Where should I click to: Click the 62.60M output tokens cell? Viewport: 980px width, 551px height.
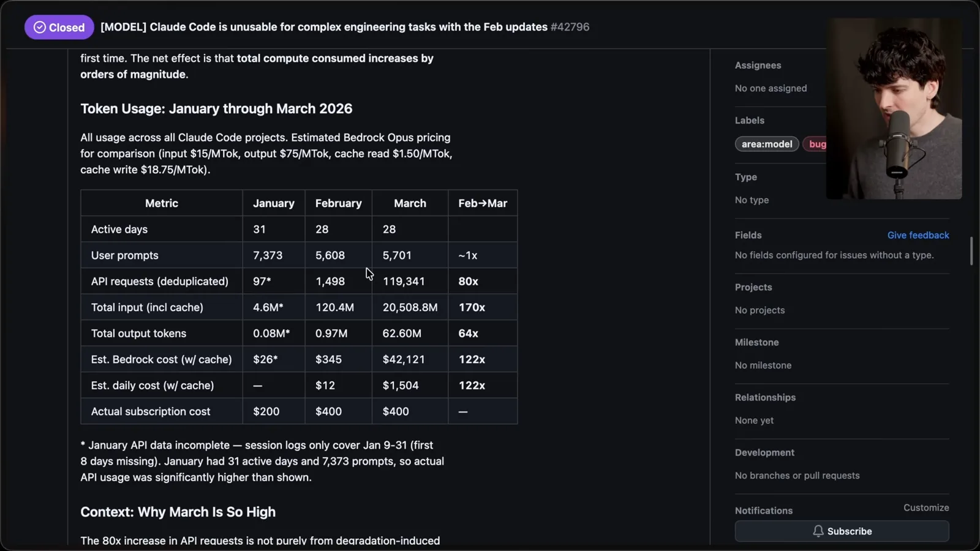(x=410, y=334)
